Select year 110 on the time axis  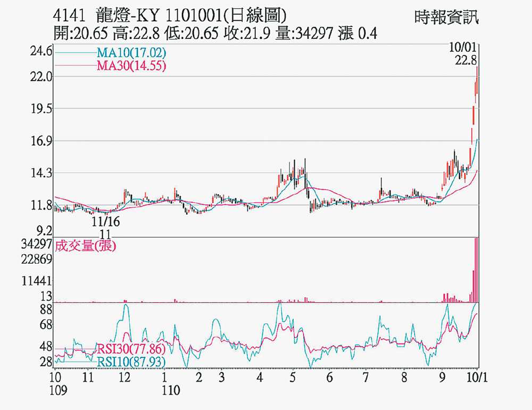click(x=171, y=391)
